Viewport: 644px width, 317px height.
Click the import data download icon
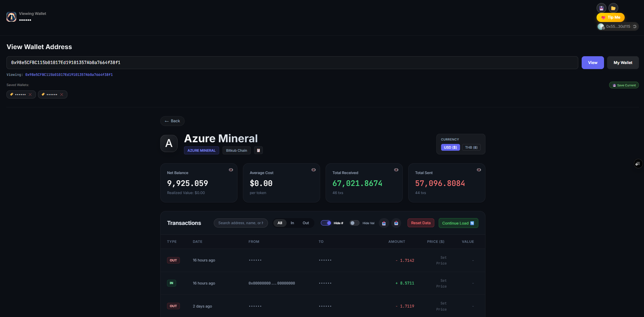(396, 223)
